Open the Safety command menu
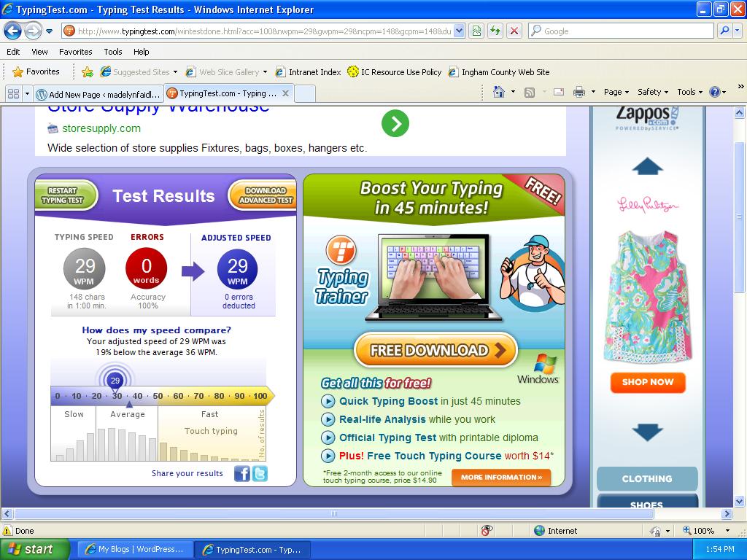 pyautogui.click(x=653, y=93)
